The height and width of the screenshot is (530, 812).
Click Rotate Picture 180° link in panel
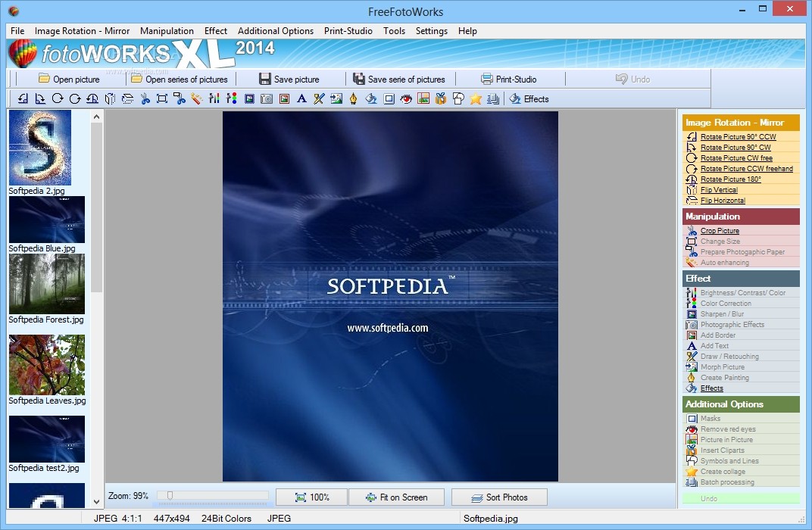click(731, 179)
